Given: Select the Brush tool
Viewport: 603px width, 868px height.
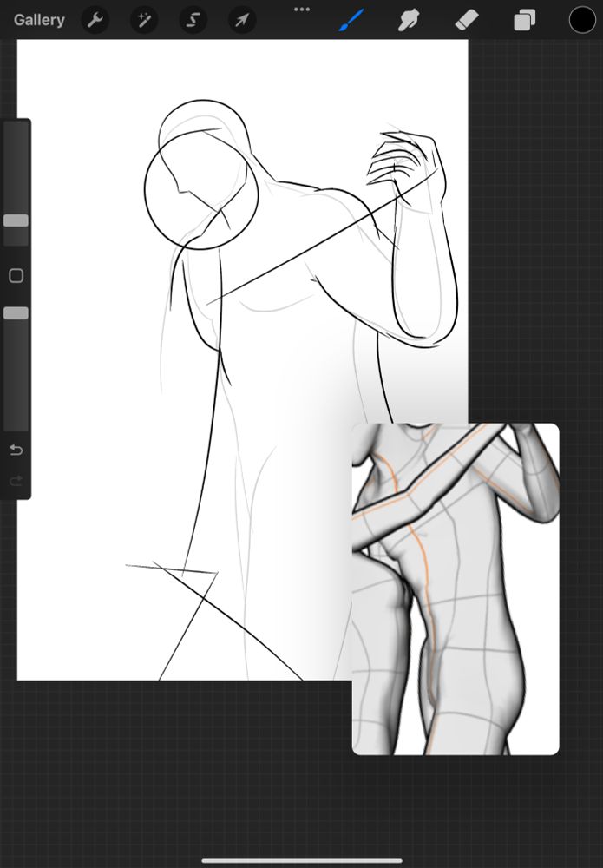Looking at the screenshot, I should click(x=351, y=21).
